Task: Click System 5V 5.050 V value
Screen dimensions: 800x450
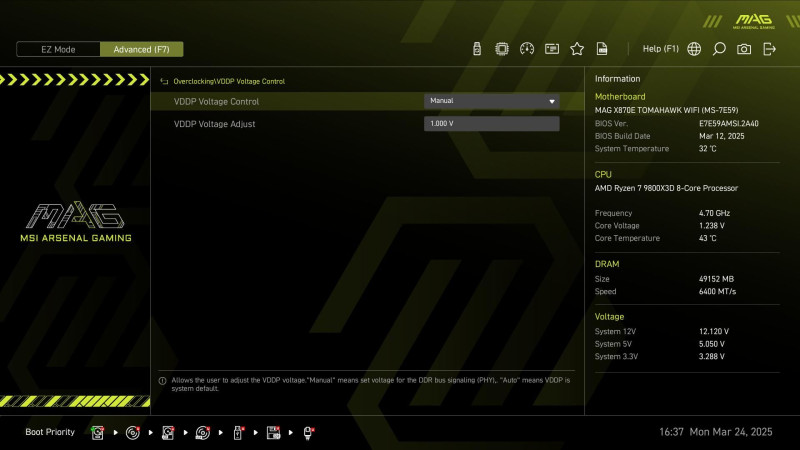Action: [712, 344]
